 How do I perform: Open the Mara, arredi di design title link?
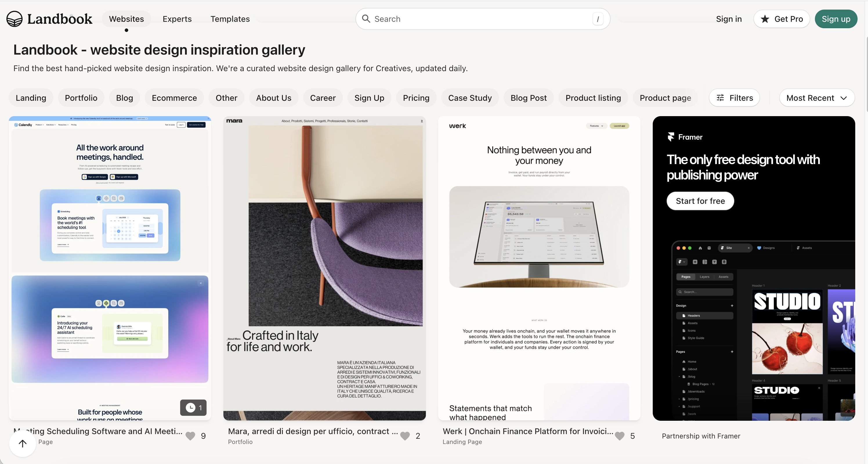point(313,431)
